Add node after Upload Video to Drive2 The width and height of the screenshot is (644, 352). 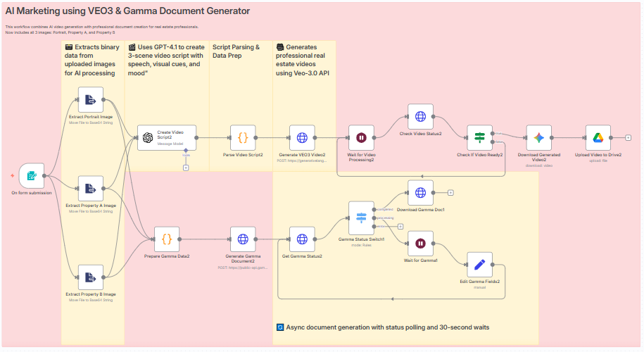(x=628, y=137)
